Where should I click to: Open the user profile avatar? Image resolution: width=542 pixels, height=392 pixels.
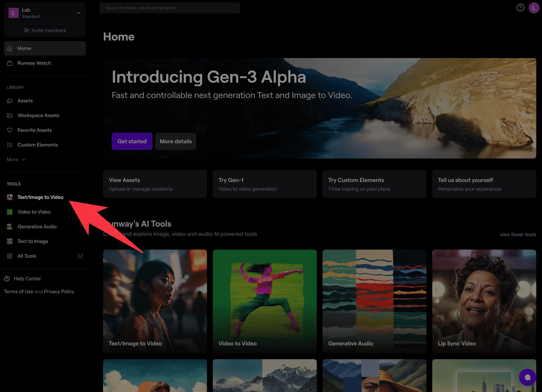tap(534, 8)
